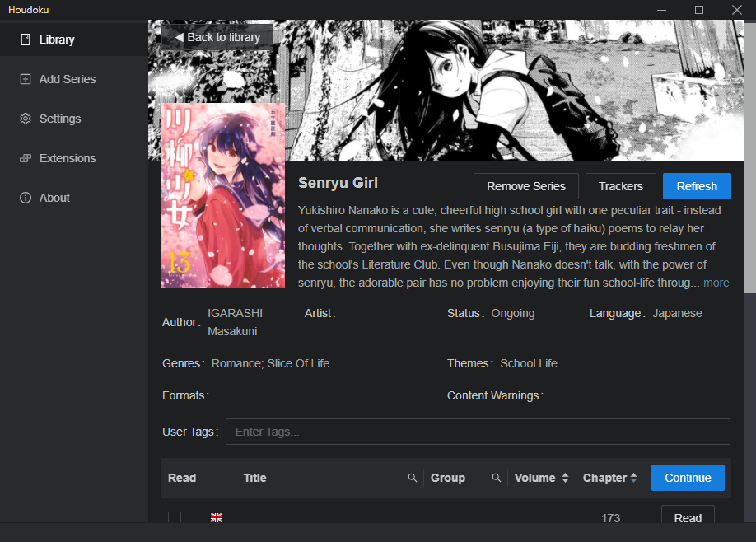Open Settings via the gear icon

[26, 119]
